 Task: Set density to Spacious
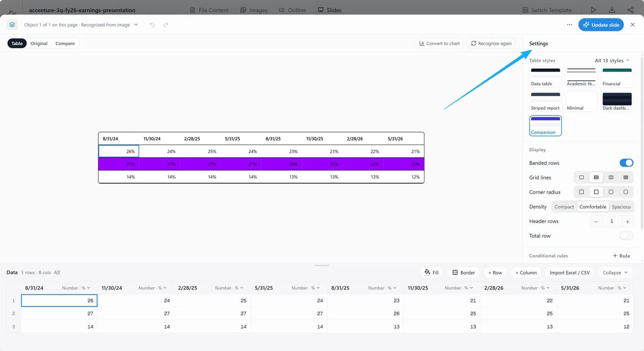[x=621, y=207]
